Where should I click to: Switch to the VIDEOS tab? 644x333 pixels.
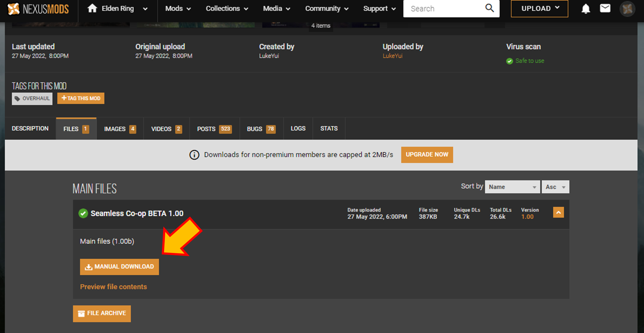click(x=167, y=129)
